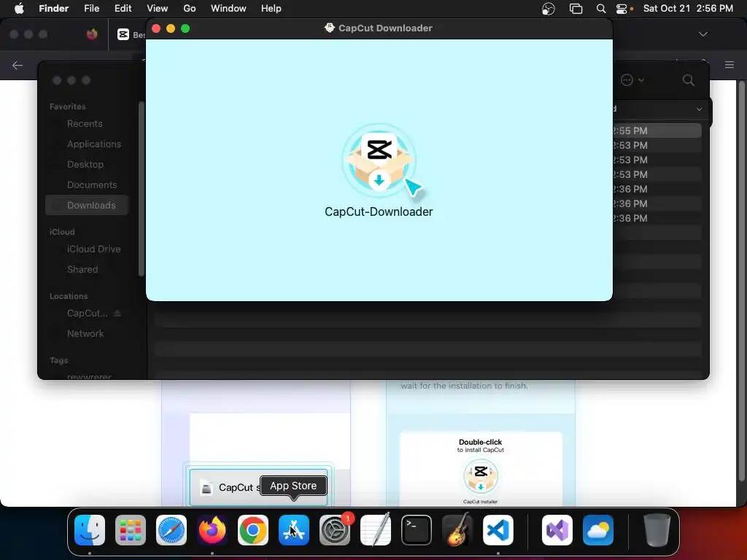Open the Finder menu in the menu bar

[54, 9]
